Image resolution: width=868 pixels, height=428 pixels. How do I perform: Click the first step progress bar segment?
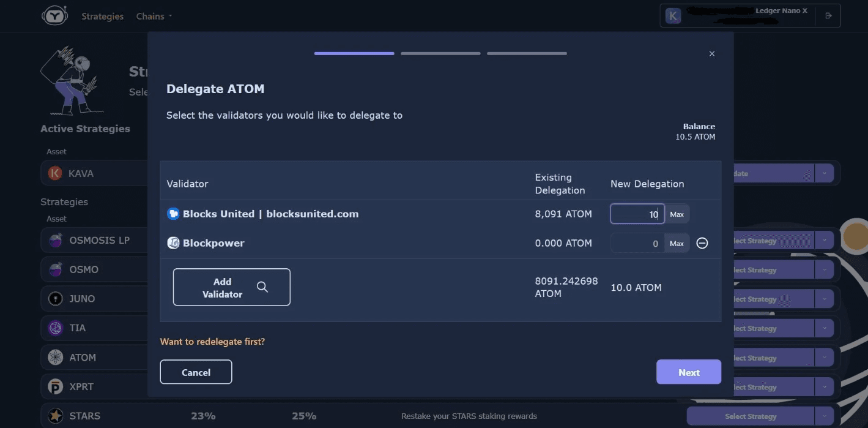click(354, 54)
